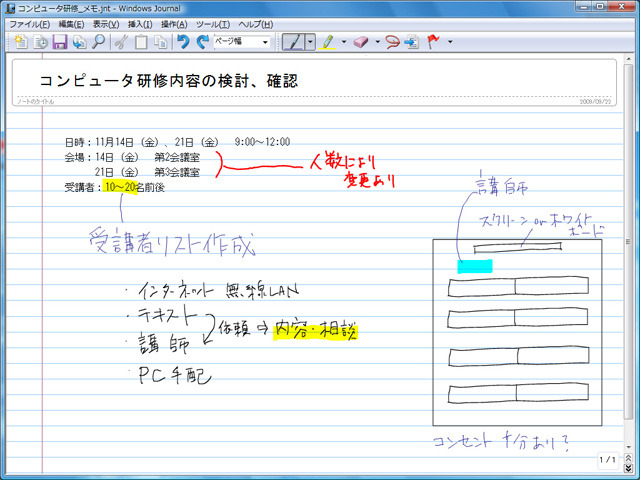
Task: Click the cyan highlighted rectangle in sketch
Action: (475, 266)
